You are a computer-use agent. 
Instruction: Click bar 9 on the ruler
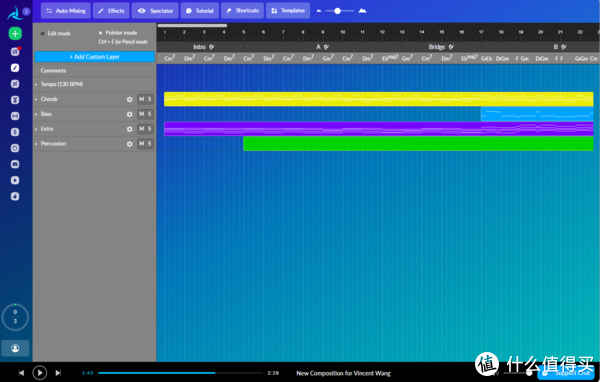[323, 32]
